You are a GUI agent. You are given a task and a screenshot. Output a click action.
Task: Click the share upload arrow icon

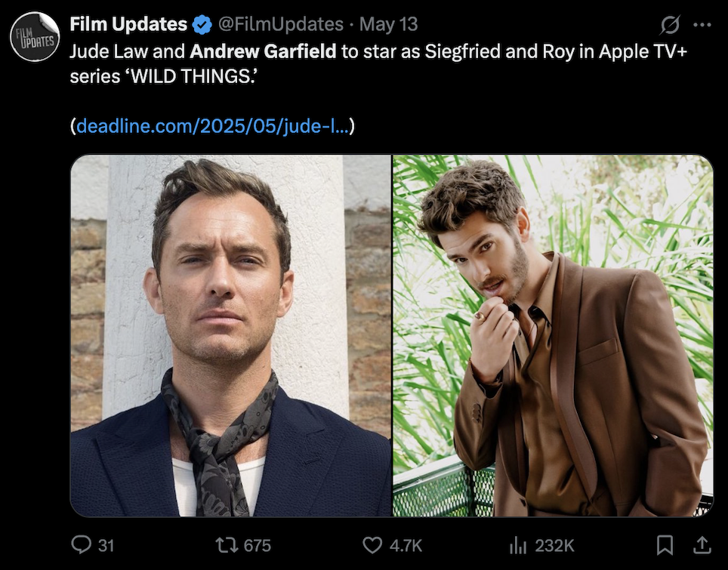coord(702,544)
